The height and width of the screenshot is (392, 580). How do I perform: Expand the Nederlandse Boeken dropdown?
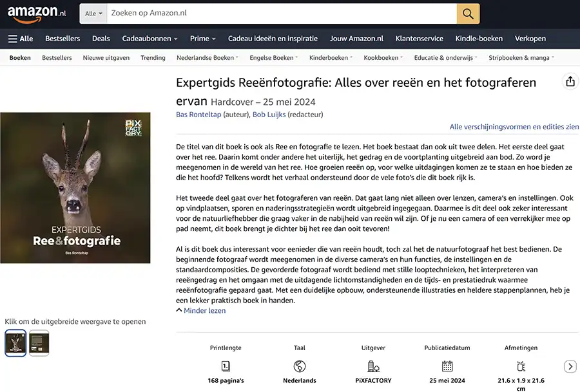point(207,57)
